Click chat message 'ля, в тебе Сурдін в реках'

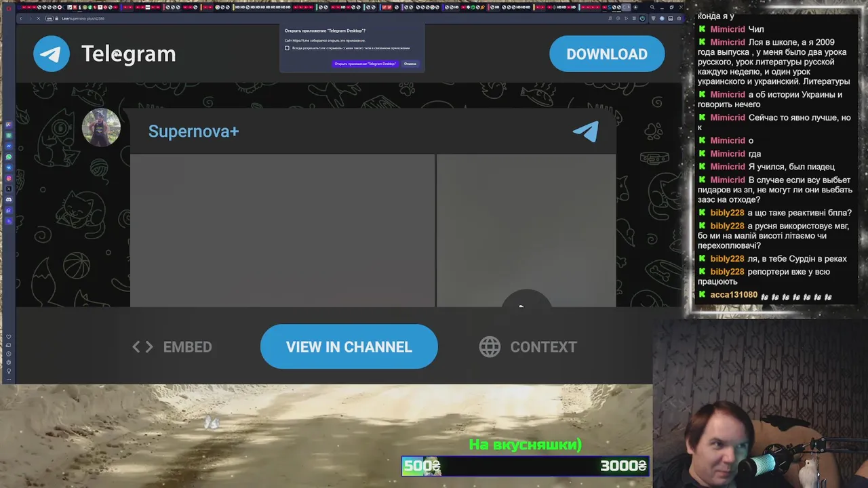coord(797,258)
